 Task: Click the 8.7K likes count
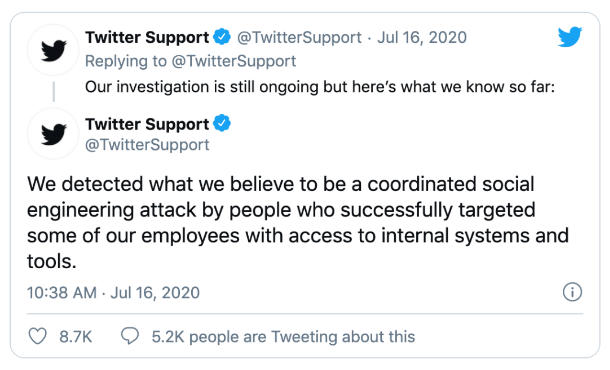75,337
